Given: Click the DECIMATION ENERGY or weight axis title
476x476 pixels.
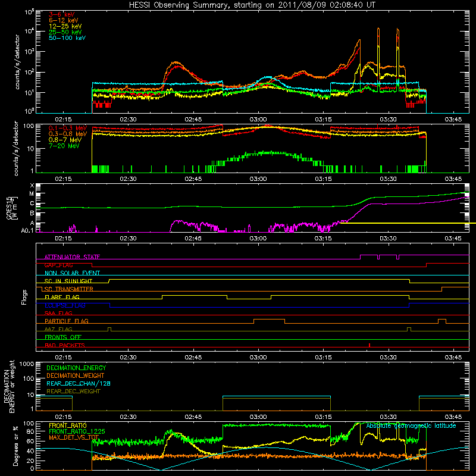Looking at the screenshot, I should tap(9, 386).
